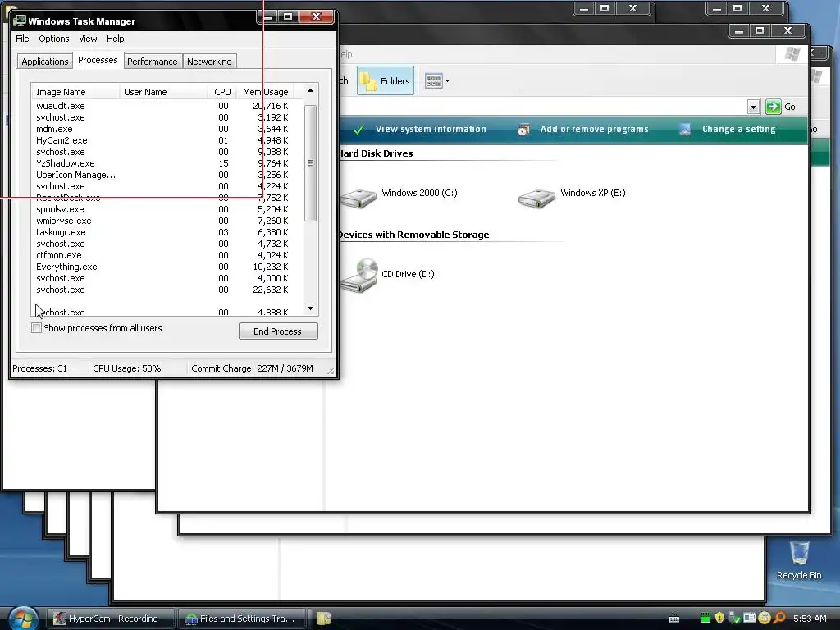
Task: Click the Windows Start orb
Action: (x=22, y=619)
